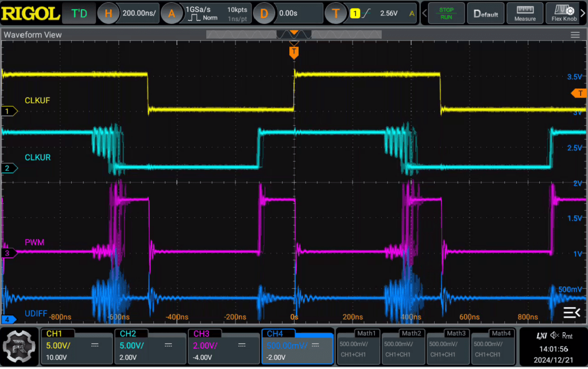
Task: Open the Delay D icon
Action: coord(264,14)
